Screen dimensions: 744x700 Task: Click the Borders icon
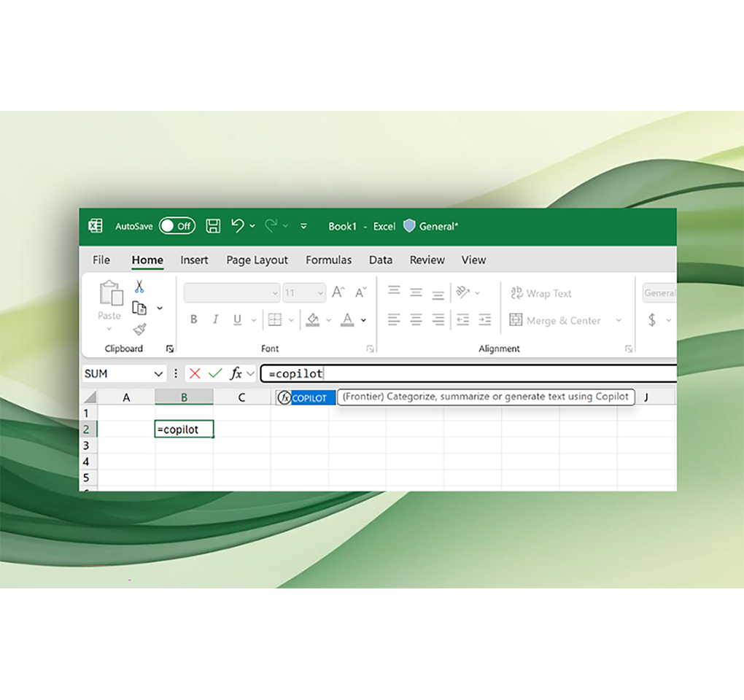[275, 319]
